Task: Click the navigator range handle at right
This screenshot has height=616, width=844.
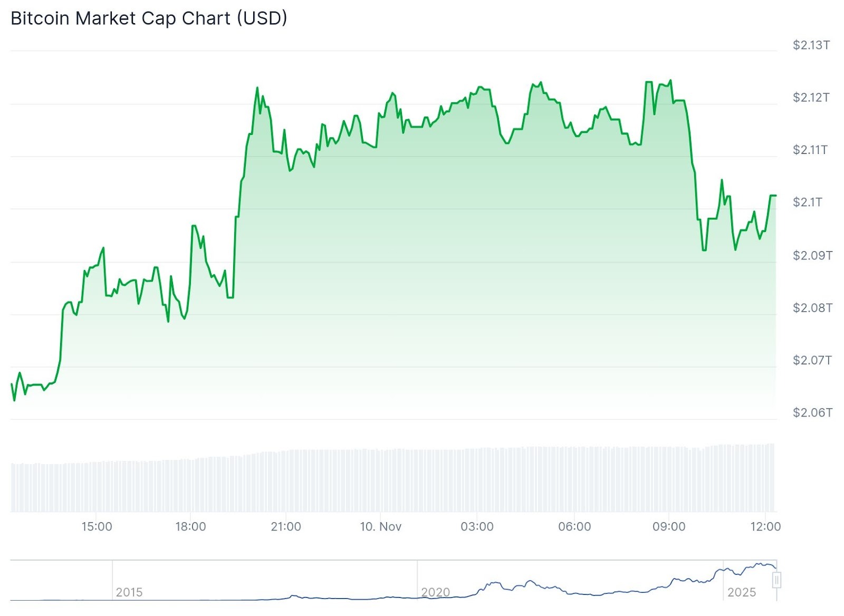Action: [776, 580]
